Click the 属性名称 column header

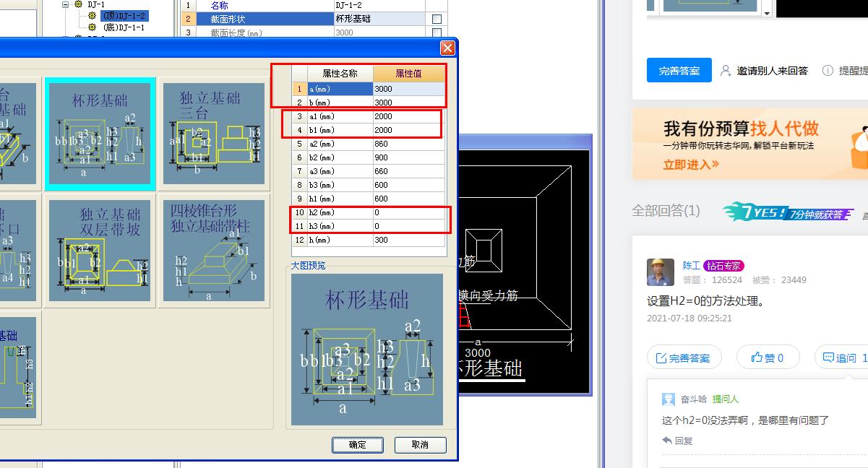tap(340, 74)
